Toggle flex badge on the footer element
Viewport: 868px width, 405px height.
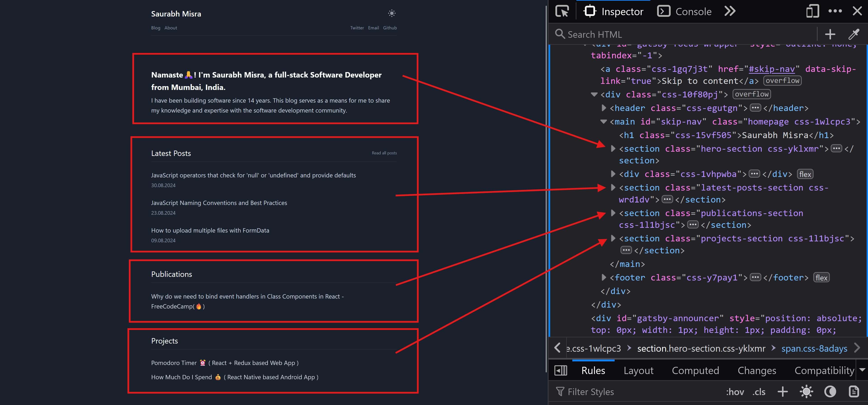(821, 278)
